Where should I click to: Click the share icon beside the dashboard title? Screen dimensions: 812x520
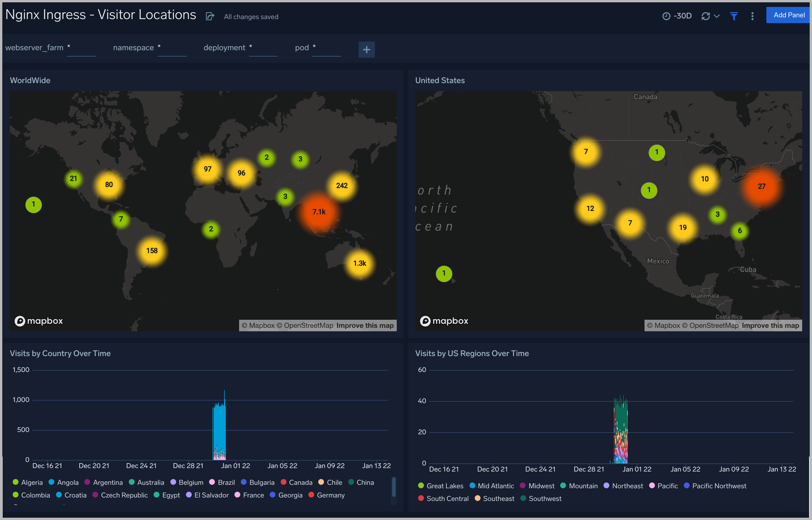coord(210,16)
